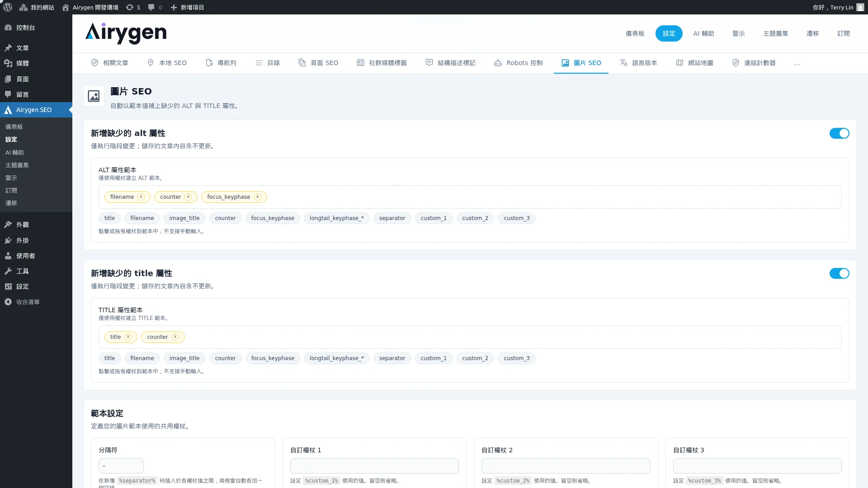This screenshot has width=868, height=488.
Task: Open the comments bubble icon in admin bar
Action: tap(151, 7)
